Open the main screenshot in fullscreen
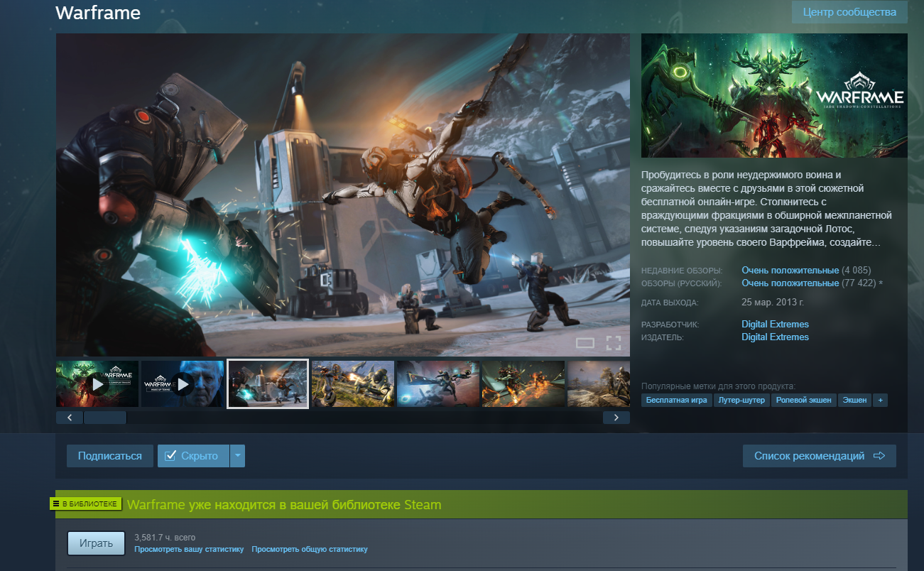 [614, 344]
